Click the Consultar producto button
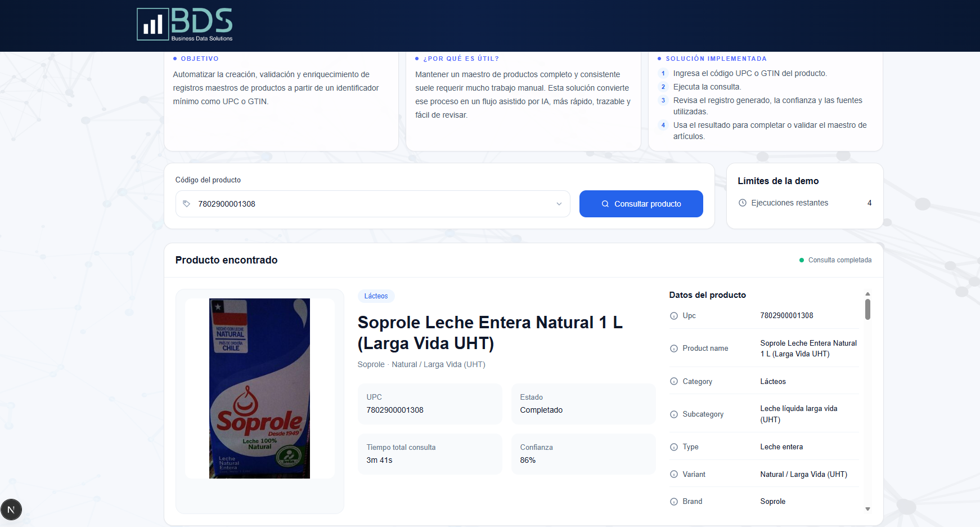The width and height of the screenshot is (980, 527). pyautogui.click(x=641, y=204)
